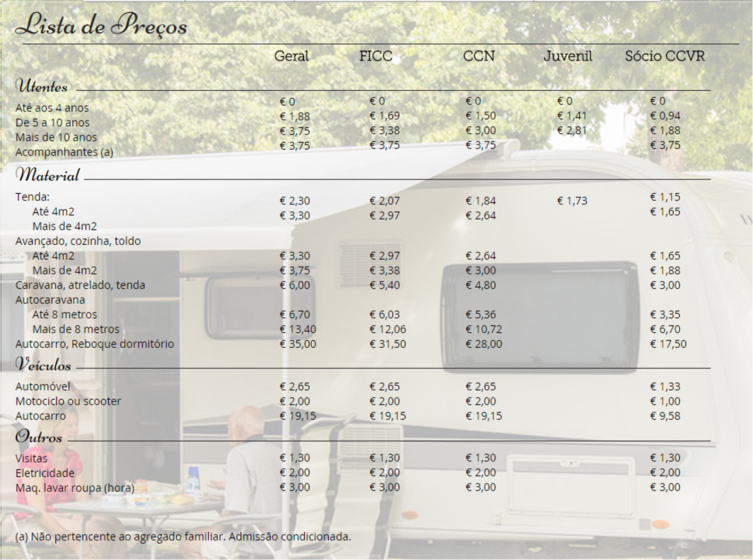Click the Juvenil price € 1,41

click(x=572, y=116)
